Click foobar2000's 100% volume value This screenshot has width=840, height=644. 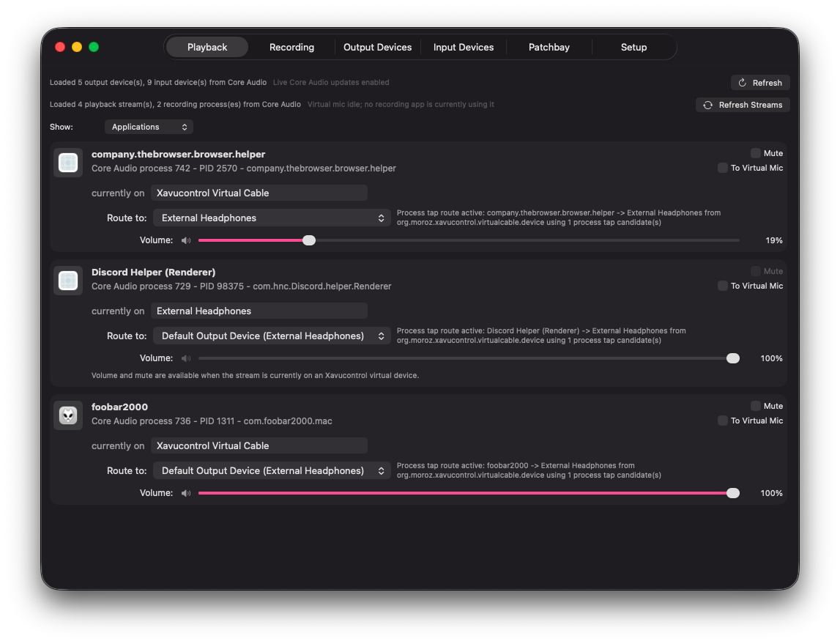click(771, 494)
